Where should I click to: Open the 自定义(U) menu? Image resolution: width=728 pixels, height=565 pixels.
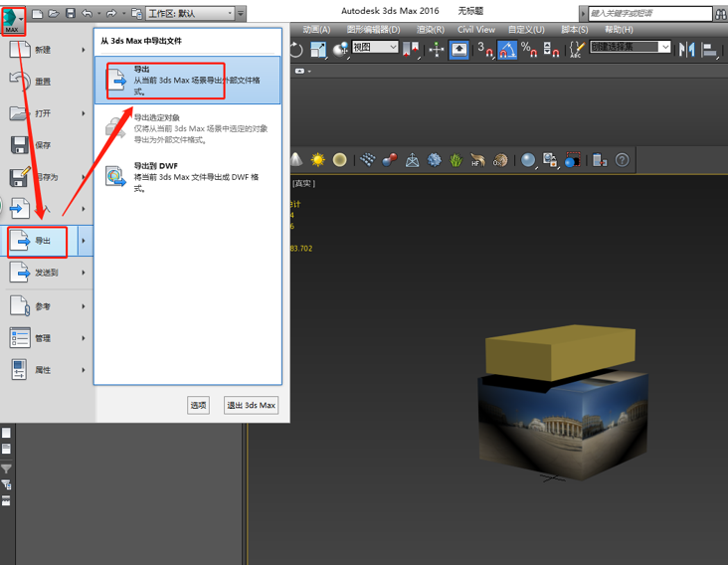[526, 30]
